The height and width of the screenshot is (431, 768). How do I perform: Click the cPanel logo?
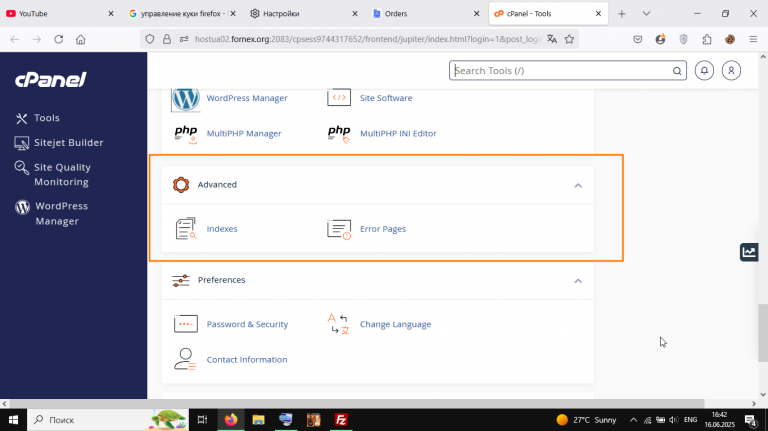coord(51,79)
